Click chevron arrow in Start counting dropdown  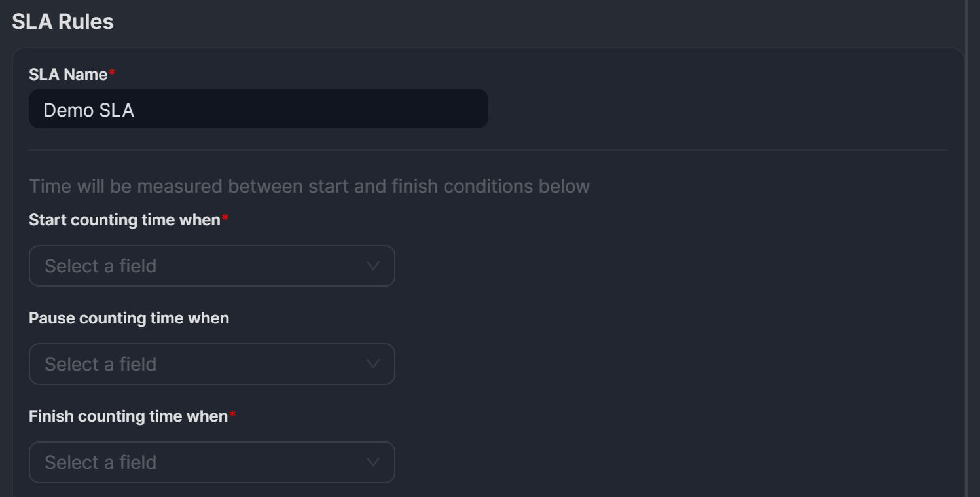point(373,266)
